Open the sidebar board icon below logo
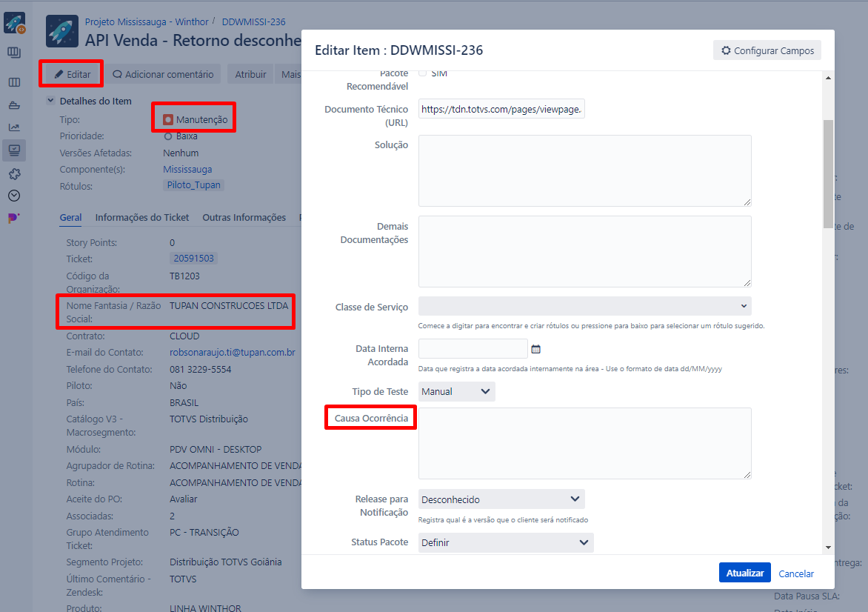Screen dimensions: 868x612 pyautogui.click(x=14, y=53)
